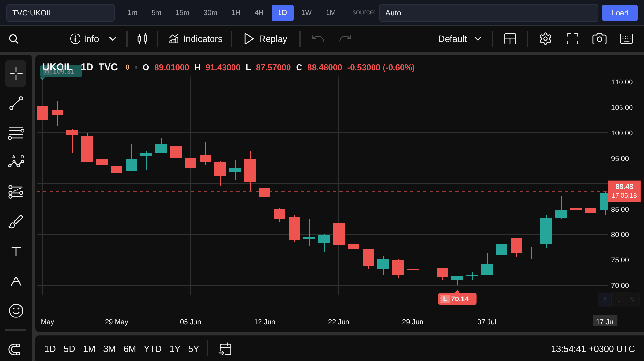This screenshot has width=644, height=361.
Task: Start the Replay mode
Action: (x=265, y=39)
